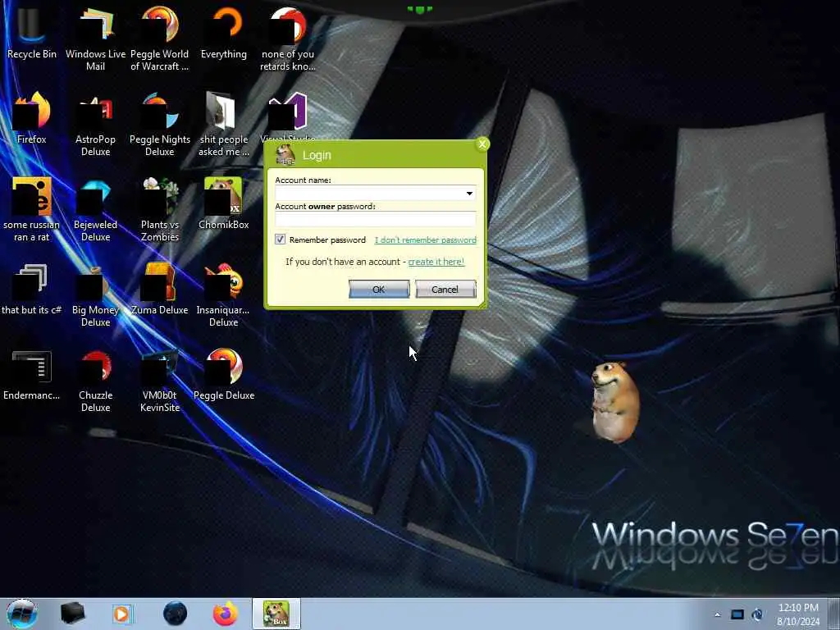Toggle the Remember password checkbox
840x630 pixels.
click(x=281, y=240)
